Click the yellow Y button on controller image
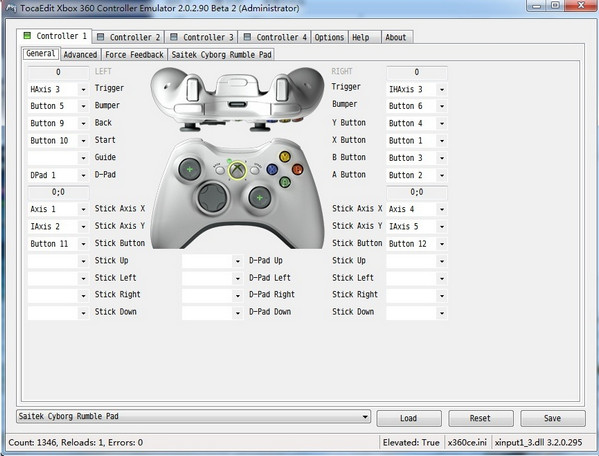The image size is (599, 456). [x=285, y=156]
